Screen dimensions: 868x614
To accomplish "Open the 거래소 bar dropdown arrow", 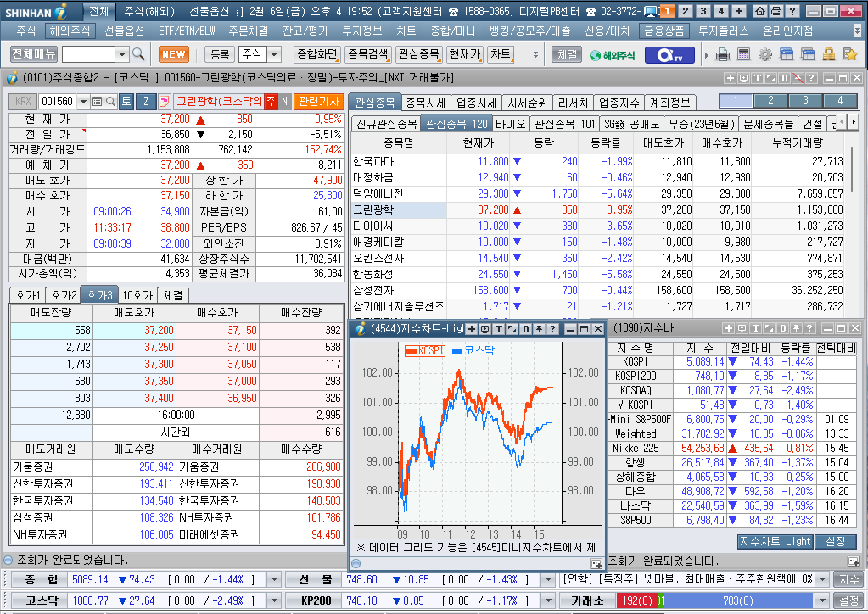I will [822, 600].
